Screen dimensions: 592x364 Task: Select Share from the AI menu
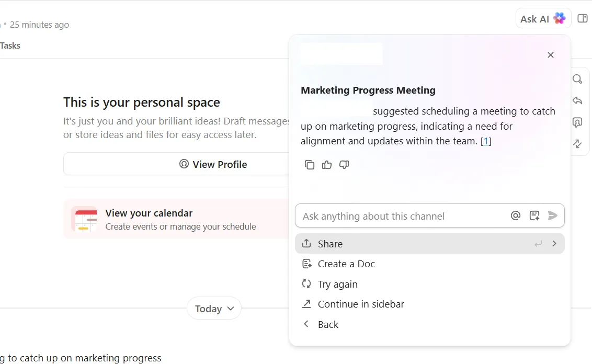click(430, 244)
